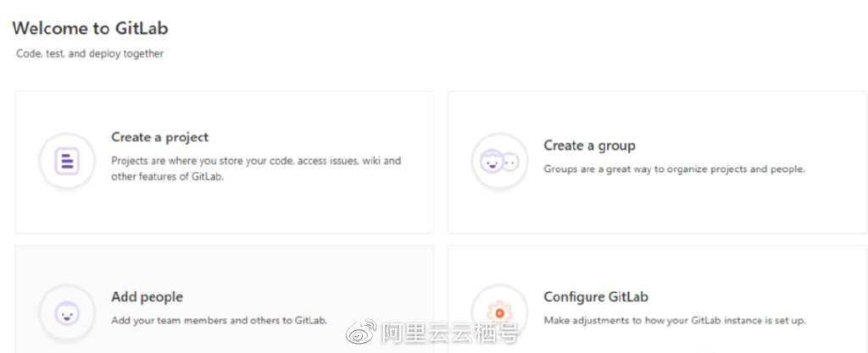
Task: Click the Add people smiley icon
Action: [67, 314]
